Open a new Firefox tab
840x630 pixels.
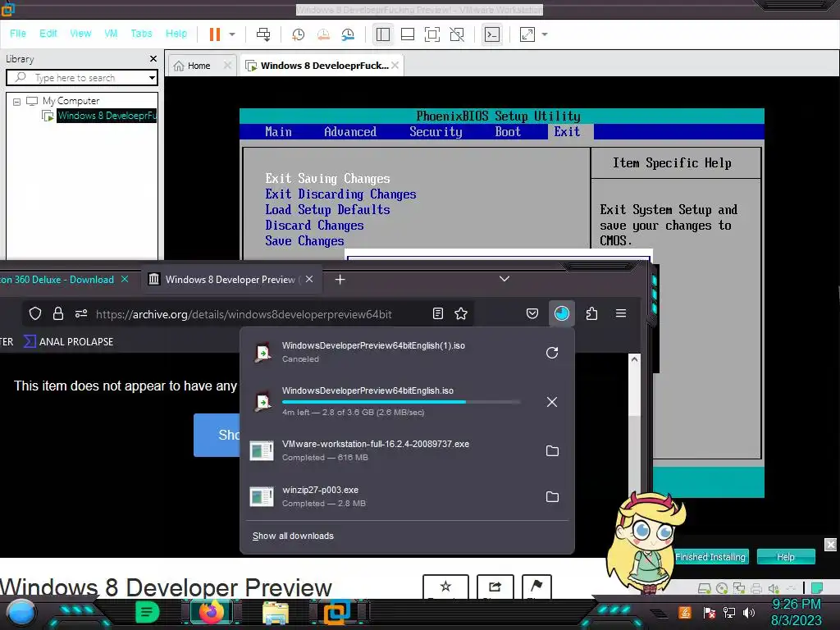[x=340, y=279]
